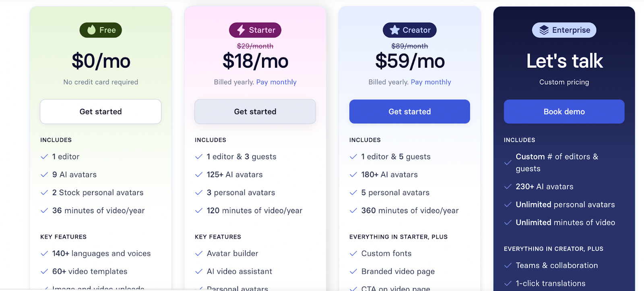Click the $59/mo Creator price
This screenshot has height=291, width=644.
point(410,61)
